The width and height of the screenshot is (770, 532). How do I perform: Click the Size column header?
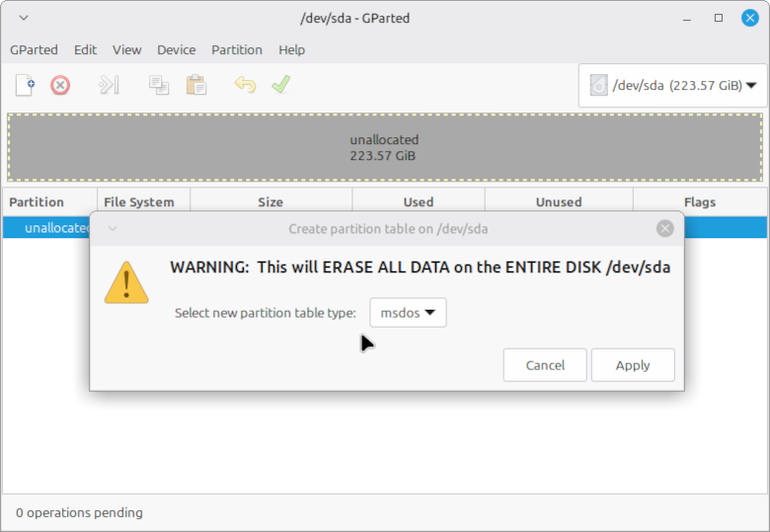(x=270, y=202)
